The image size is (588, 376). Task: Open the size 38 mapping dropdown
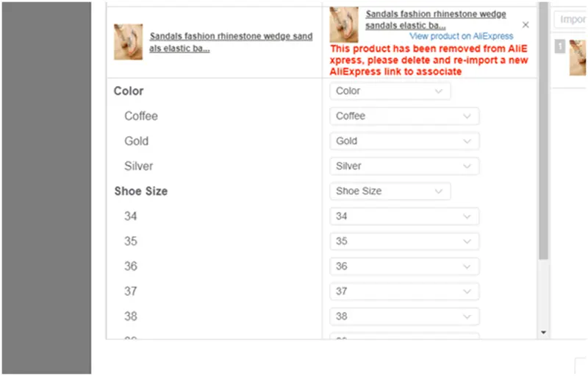point(404,316)
